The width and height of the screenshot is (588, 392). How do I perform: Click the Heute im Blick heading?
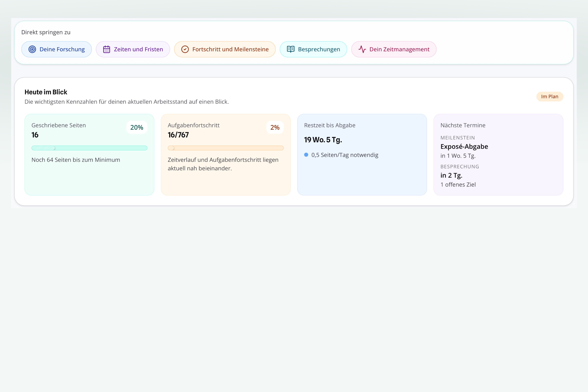point(46,92)
